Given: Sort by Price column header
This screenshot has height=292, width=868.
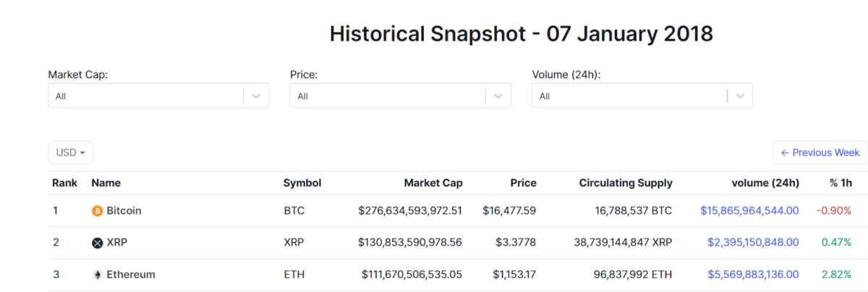Looking at the screenshot, I should pyautogui.click(x=522, y=183).
